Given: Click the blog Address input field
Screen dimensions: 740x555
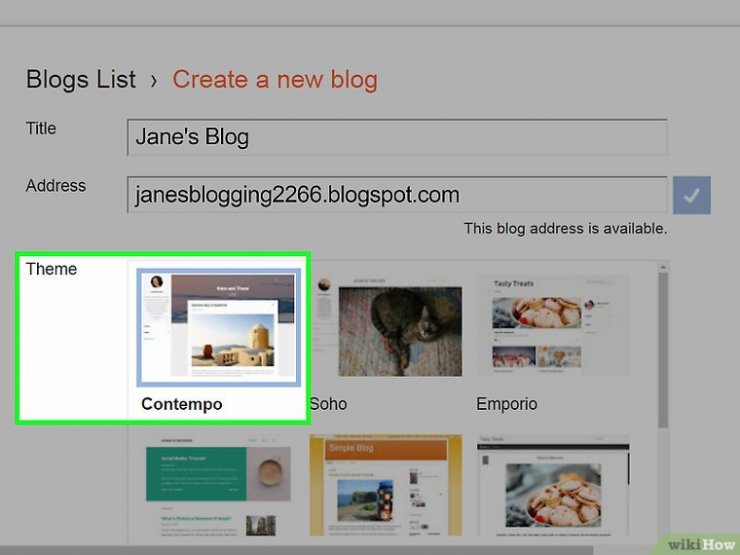Looking at the screenshot, I should pyautogui.click(x=397, y=194).
